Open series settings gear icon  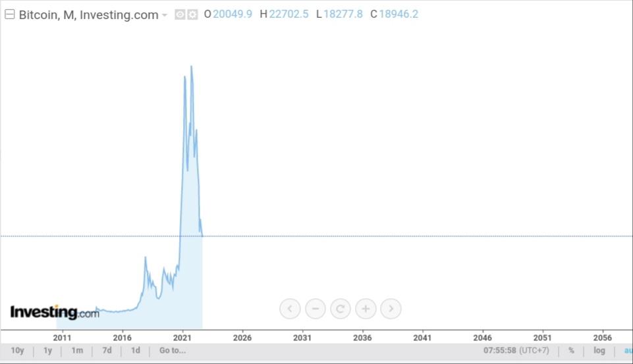192,14
